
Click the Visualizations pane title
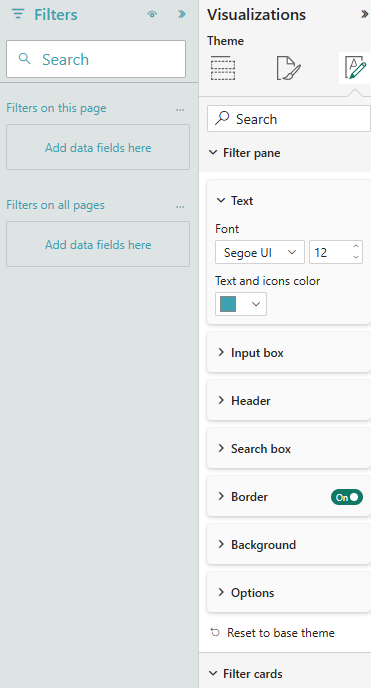[256, 14]
